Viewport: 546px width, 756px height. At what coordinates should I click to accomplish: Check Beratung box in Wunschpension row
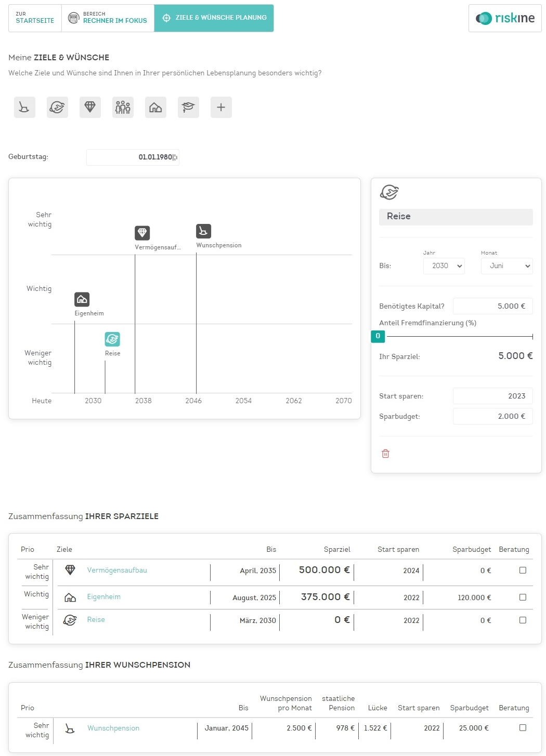(523, 728)
